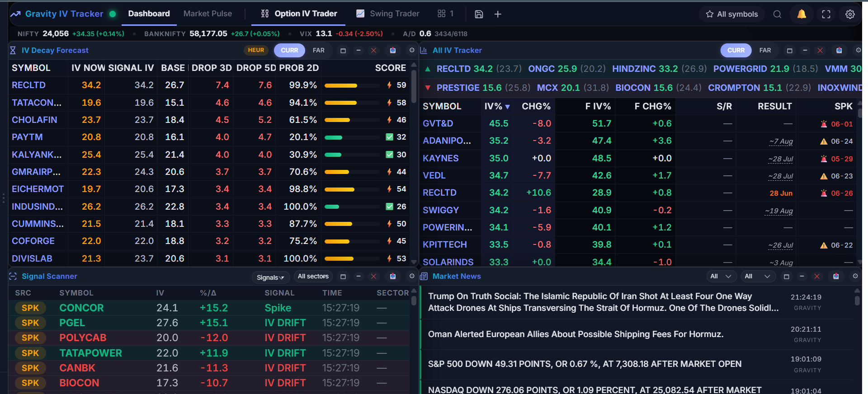Viewport: 868px width, 394px height.
Task: Save the layout using the floppy disk icon
Action: 479,14
